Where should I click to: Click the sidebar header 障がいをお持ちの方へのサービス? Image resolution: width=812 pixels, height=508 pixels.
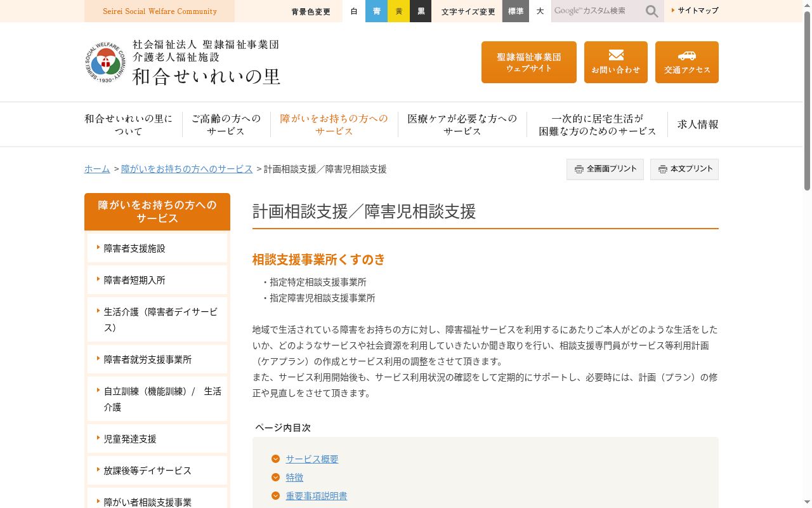point(157,211)
